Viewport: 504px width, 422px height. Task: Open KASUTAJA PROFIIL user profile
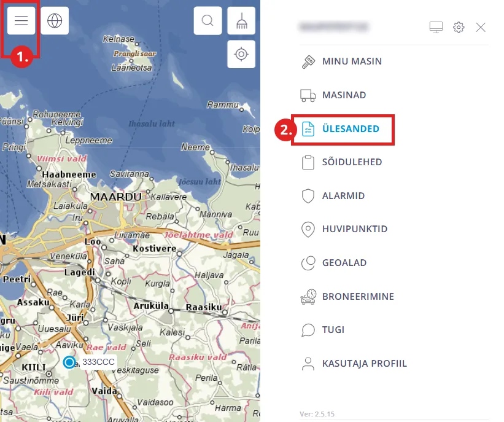point(364,364)
